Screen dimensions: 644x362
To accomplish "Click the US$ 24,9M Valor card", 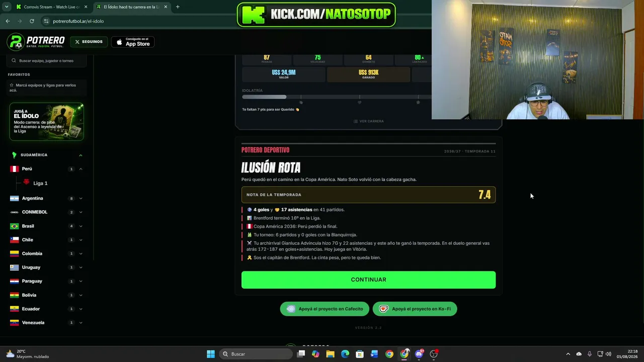I will [284, 74].
